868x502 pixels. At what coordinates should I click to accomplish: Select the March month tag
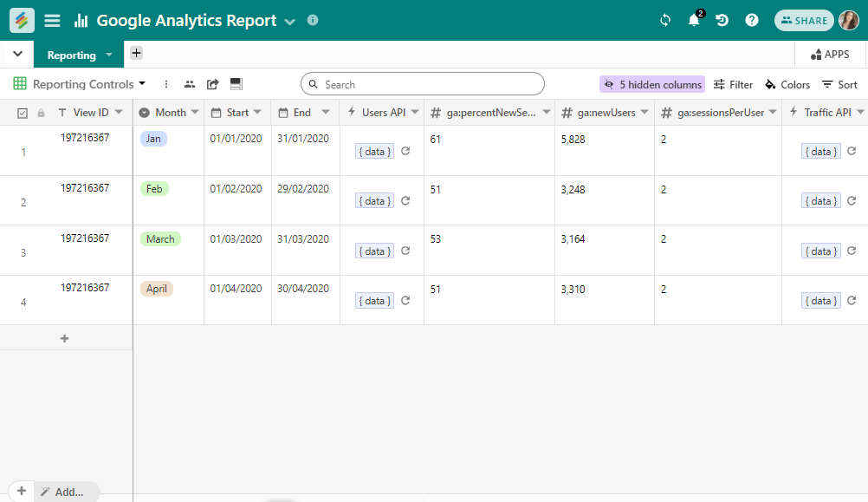[160, 238]
